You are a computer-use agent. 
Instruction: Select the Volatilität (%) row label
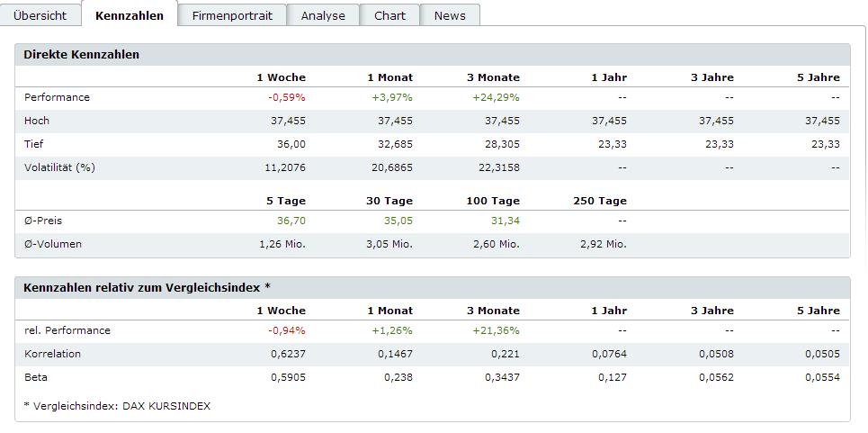[59, 167]
